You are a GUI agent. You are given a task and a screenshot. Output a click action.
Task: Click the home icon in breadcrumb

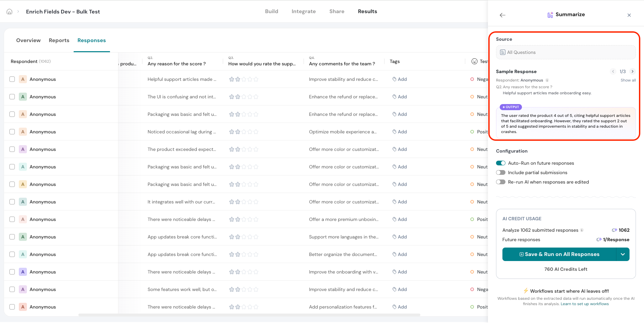tap(9, 11)
